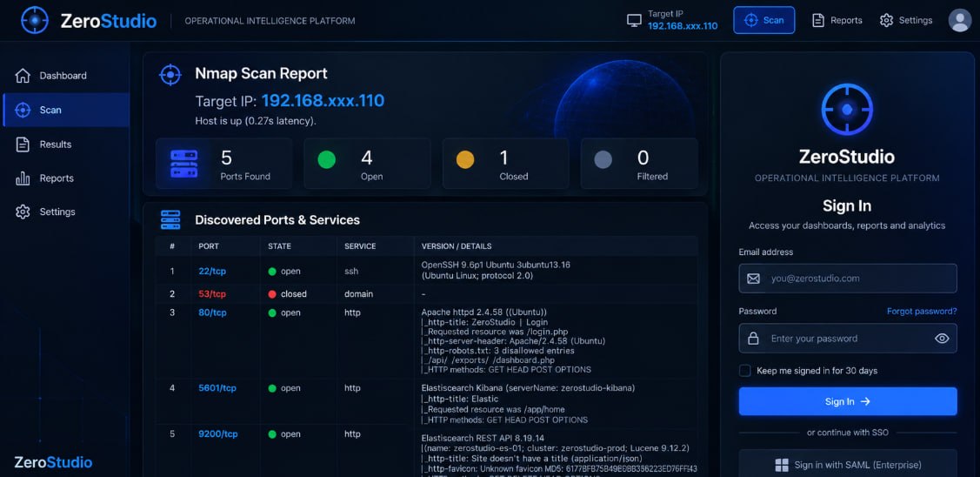
Task: Click the Settings gear icon in top bar
Action: pos(886,21)
